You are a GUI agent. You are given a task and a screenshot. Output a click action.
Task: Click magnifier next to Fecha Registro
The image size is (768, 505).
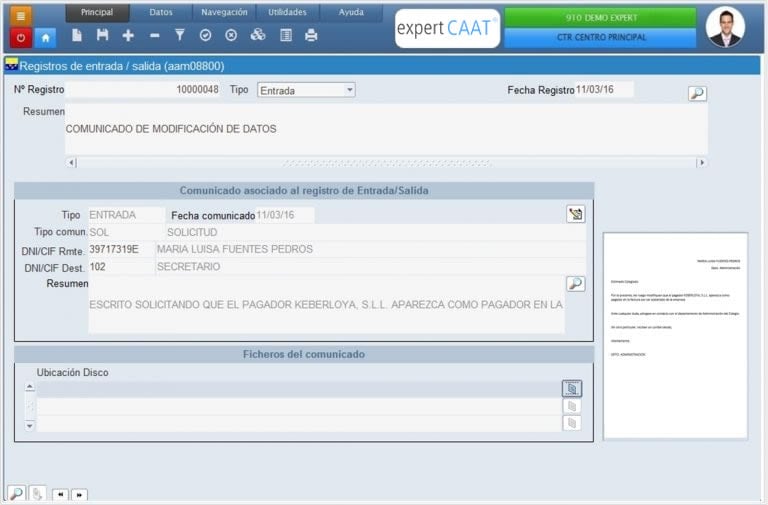point(697,93)
